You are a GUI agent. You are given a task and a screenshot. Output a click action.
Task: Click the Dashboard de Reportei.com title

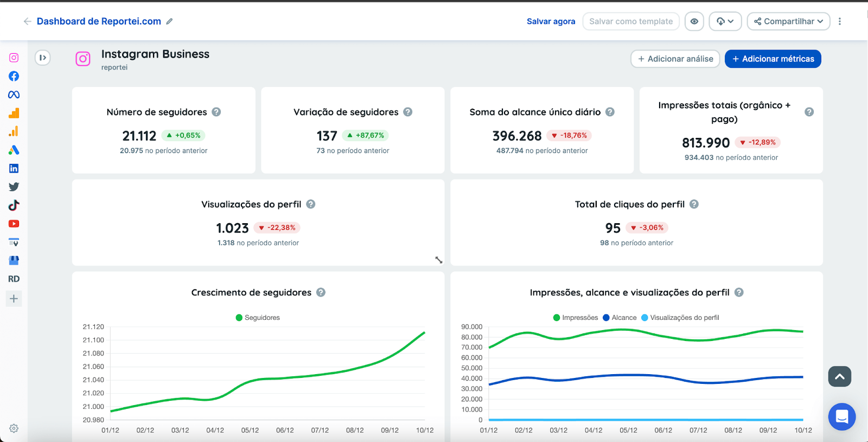(x=99, y=21)
